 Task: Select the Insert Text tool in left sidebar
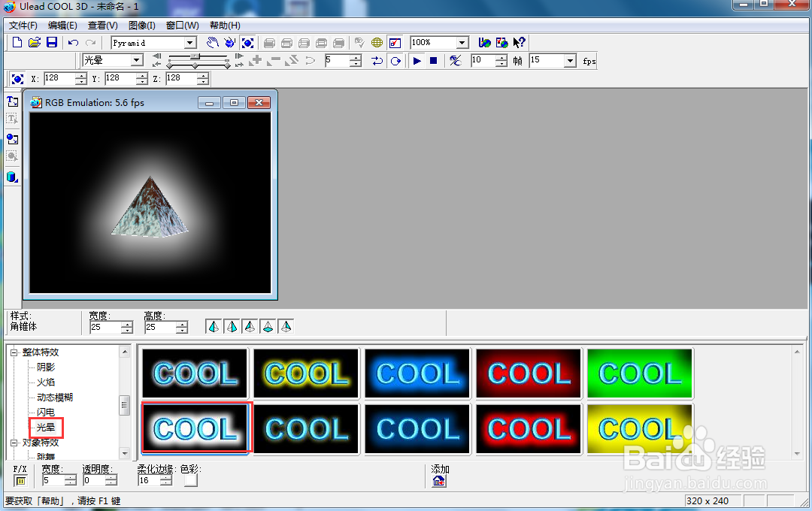click(13, 101)
